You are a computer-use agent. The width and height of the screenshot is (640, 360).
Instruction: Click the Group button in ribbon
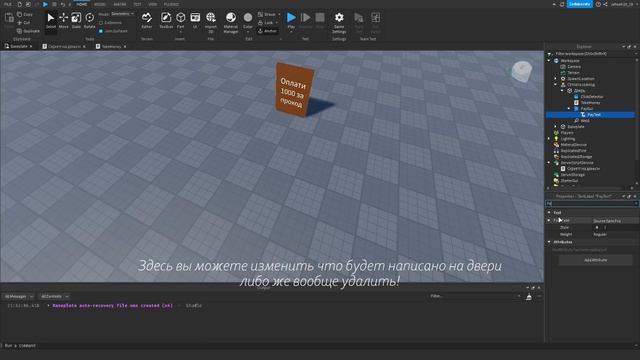[267, 14]
